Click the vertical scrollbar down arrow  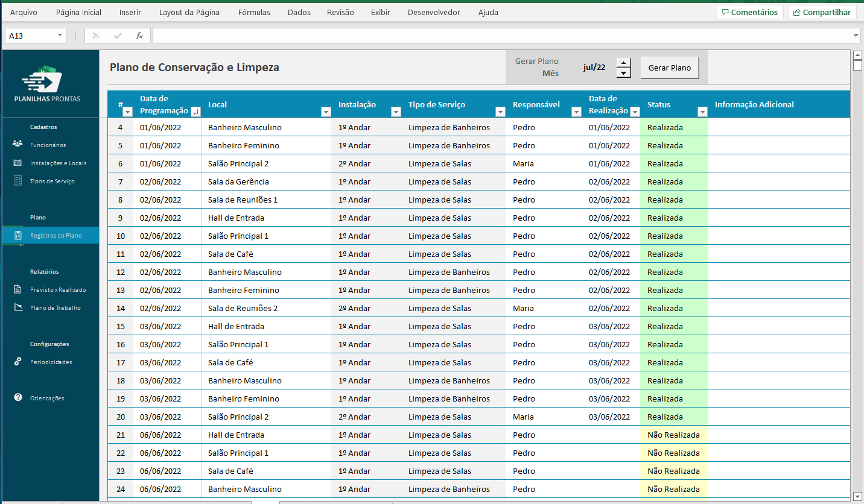coord(857,496)
